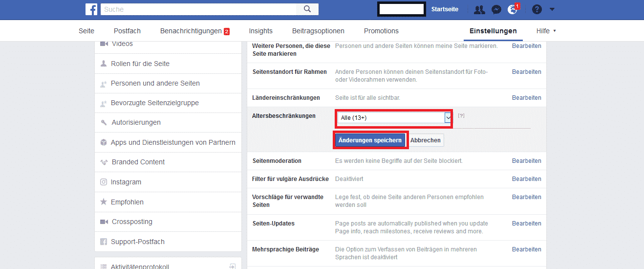Click Bearbeiten for Mehrsprachige Beiträge
Viewport: 644px width, 269px height.
527,249
